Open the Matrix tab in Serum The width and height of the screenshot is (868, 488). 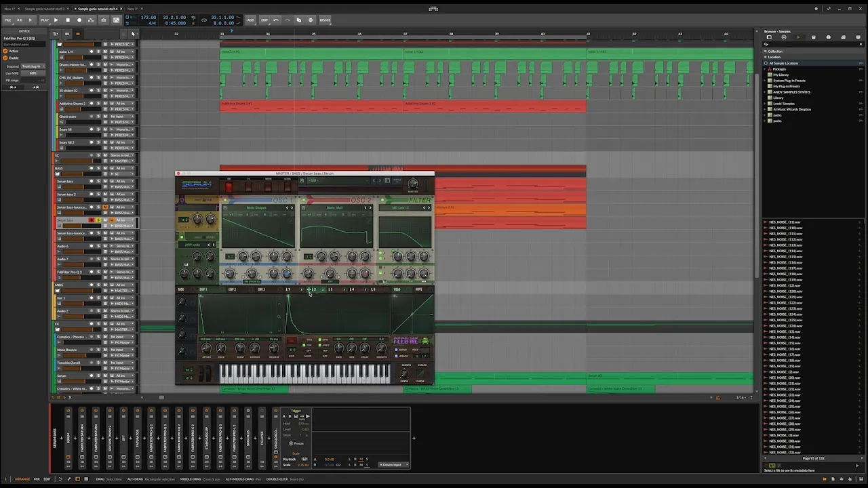click(x=268, y=186)
